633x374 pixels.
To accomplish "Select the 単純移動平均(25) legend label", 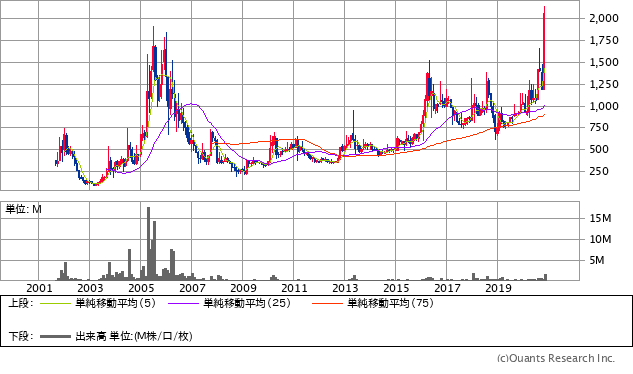I will [247, 303].
